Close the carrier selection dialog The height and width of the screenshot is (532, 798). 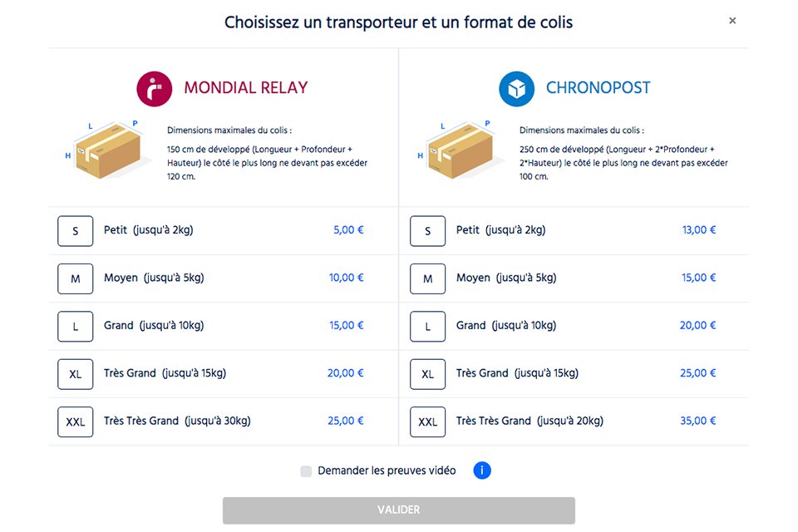[732, 21]
